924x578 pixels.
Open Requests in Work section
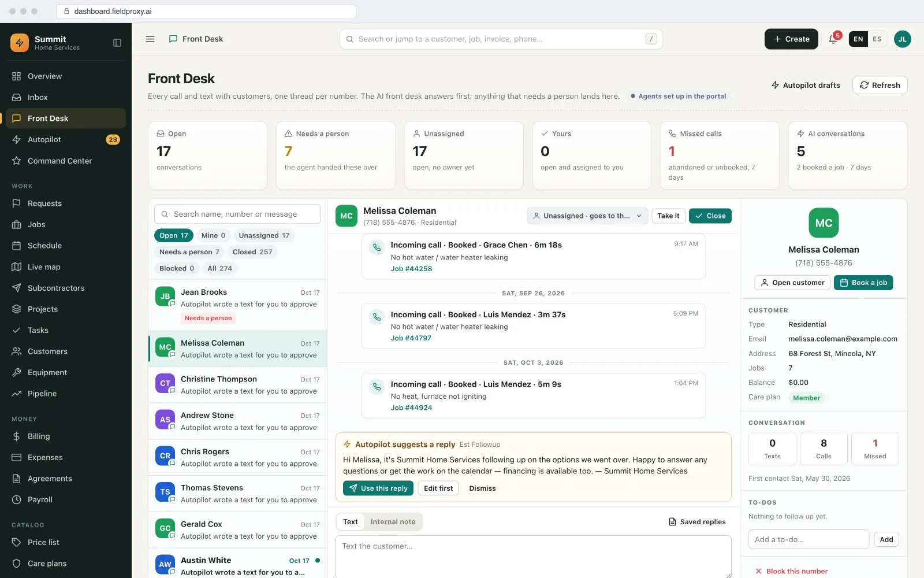[66, 203]
